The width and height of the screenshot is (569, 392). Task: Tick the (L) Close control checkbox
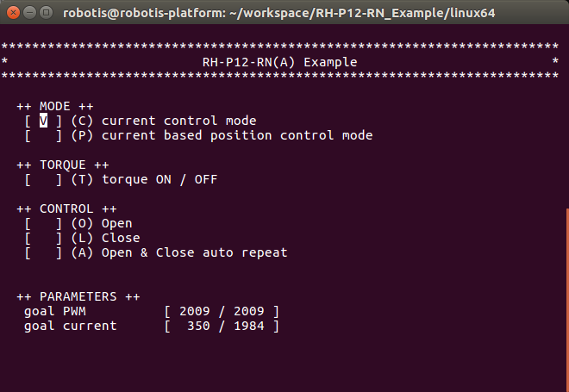tap(43, 239)
